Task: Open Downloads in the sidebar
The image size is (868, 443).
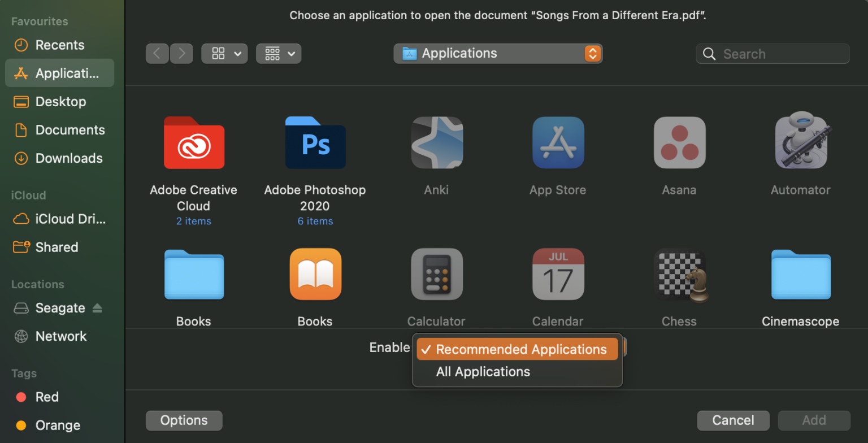Action: click(x=68, y=158)
